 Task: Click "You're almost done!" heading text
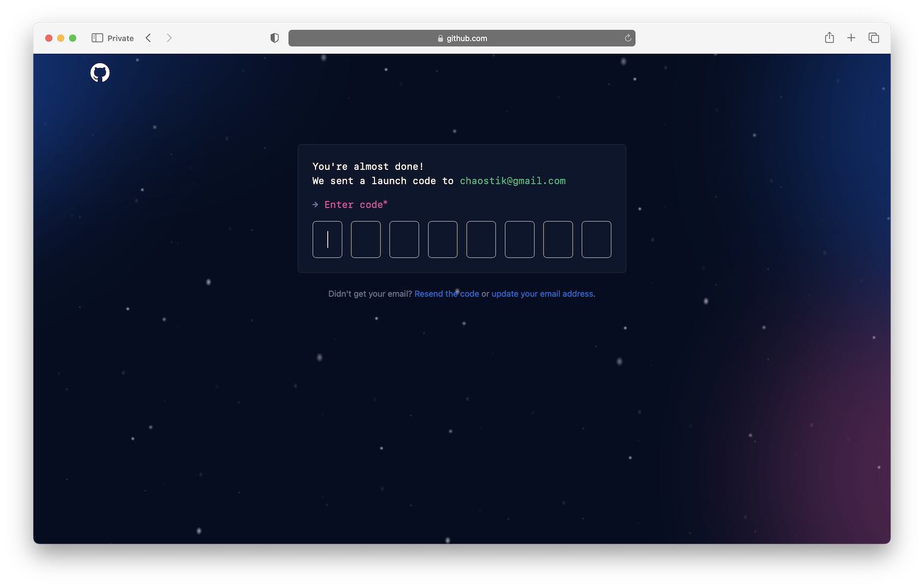368,166
